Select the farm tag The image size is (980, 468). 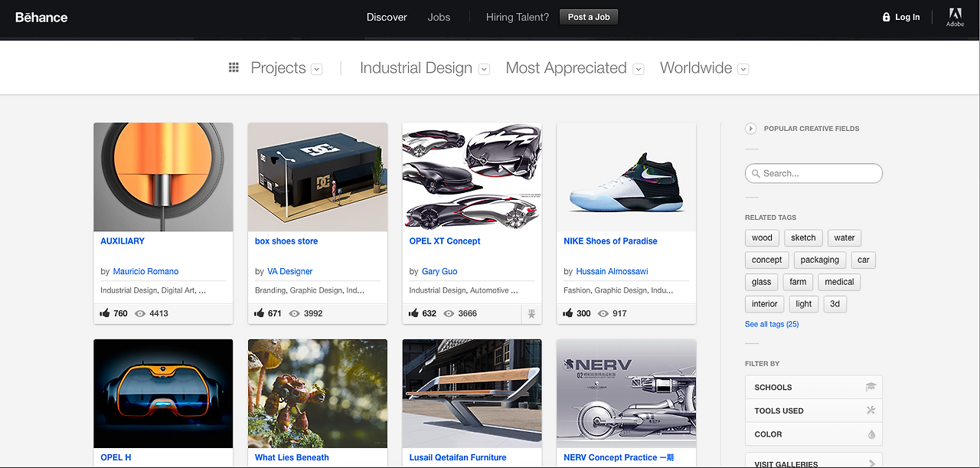(798, 282)
